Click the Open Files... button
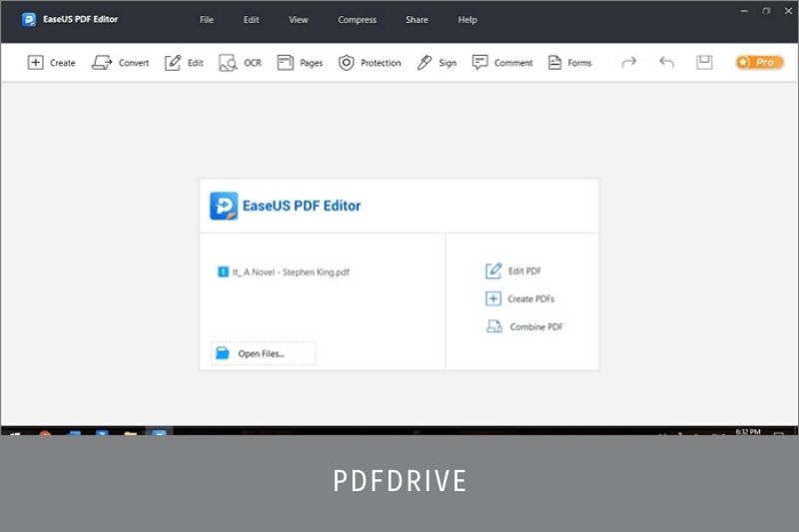The height and width of the screenshot is (532, 799). 264,353
